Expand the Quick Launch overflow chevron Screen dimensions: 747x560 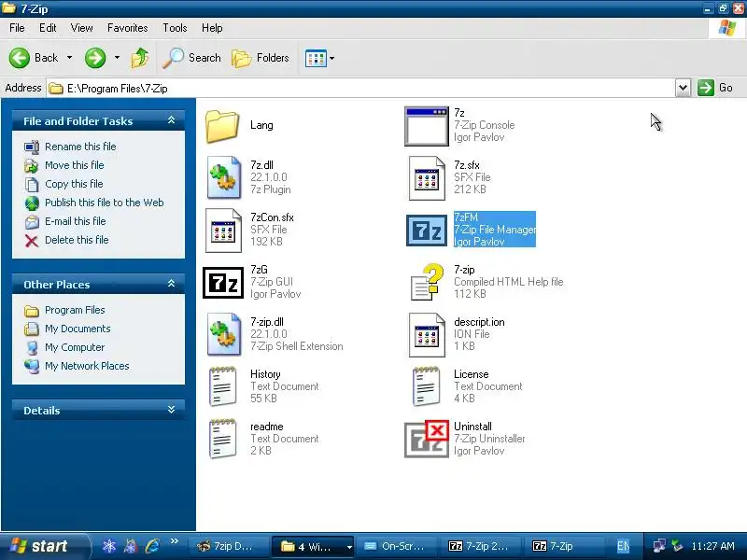[175, 541]
